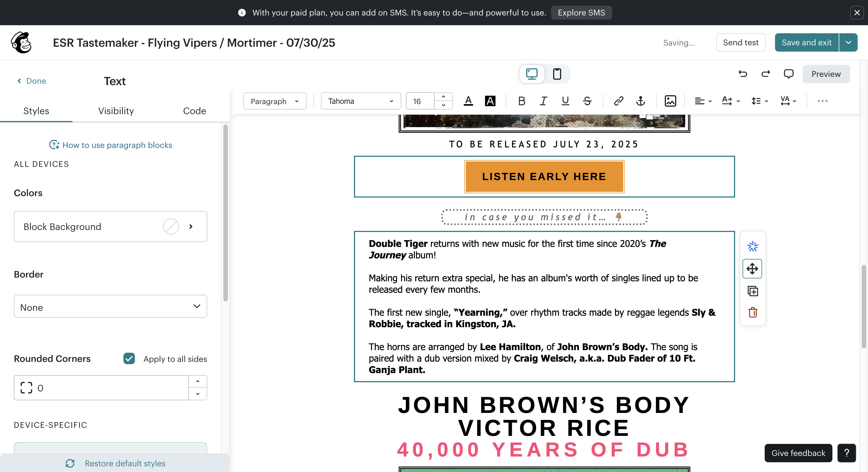The width and height of the screenshot is (868, 472).
Task: Click the font size input field
Action: pyautogui.click(x=420, y=101)
